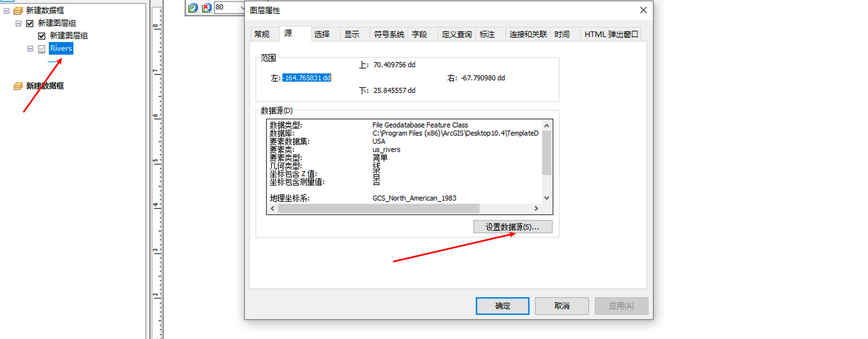Click the clear cache red X icon
The height and width of the screenshot is (339, 868).
point(206,8)
